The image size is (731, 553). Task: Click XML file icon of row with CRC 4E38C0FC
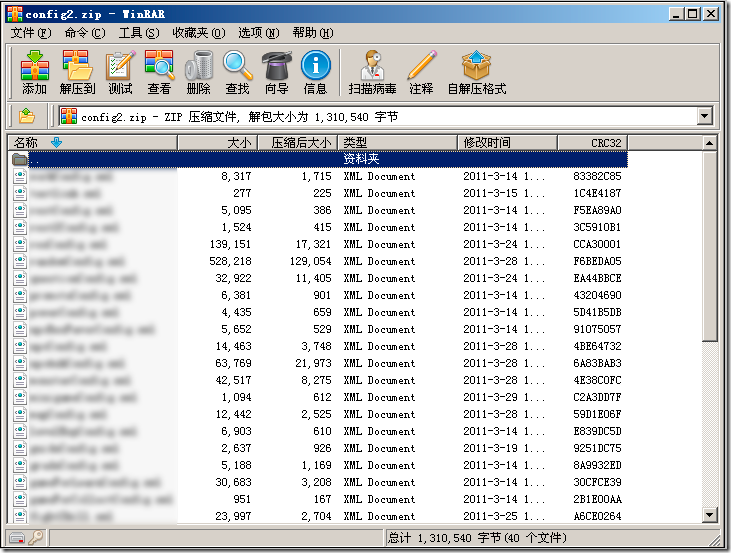tap(20, 380)
